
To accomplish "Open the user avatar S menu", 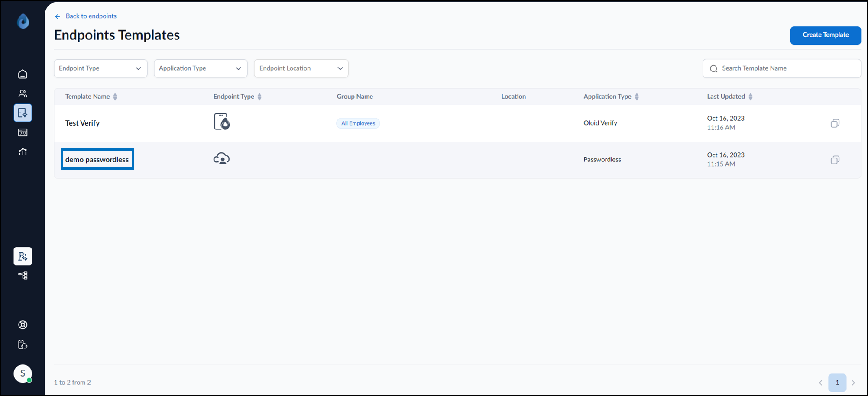I will click(23, 373).
